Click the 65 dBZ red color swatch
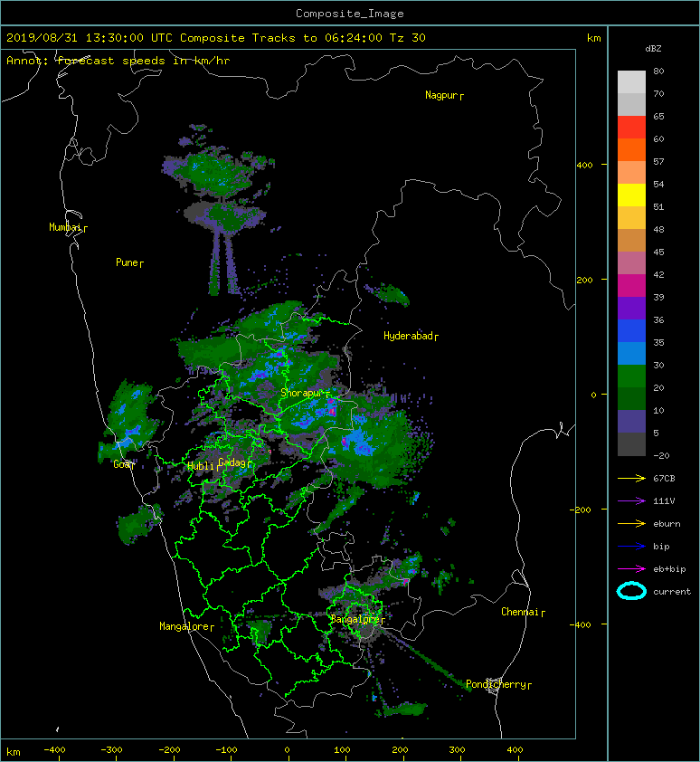 click(x=631, y=127)
